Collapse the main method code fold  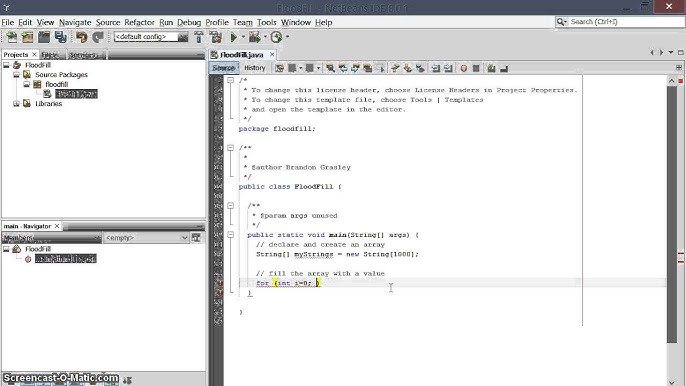click(231, 235)
